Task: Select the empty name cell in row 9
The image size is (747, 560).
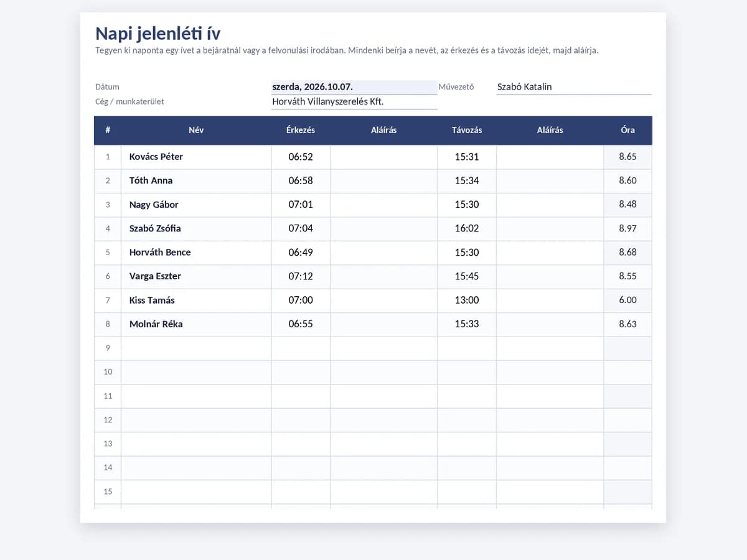Action: [196, 348]
